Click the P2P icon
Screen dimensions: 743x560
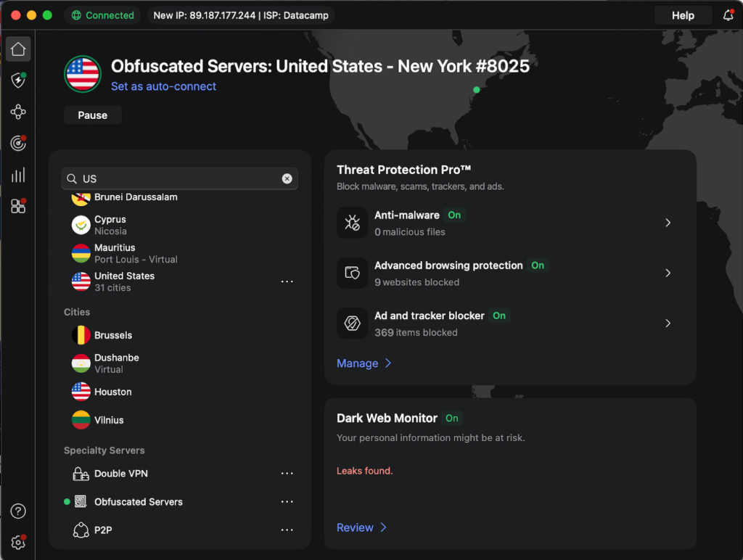[81, 530]
